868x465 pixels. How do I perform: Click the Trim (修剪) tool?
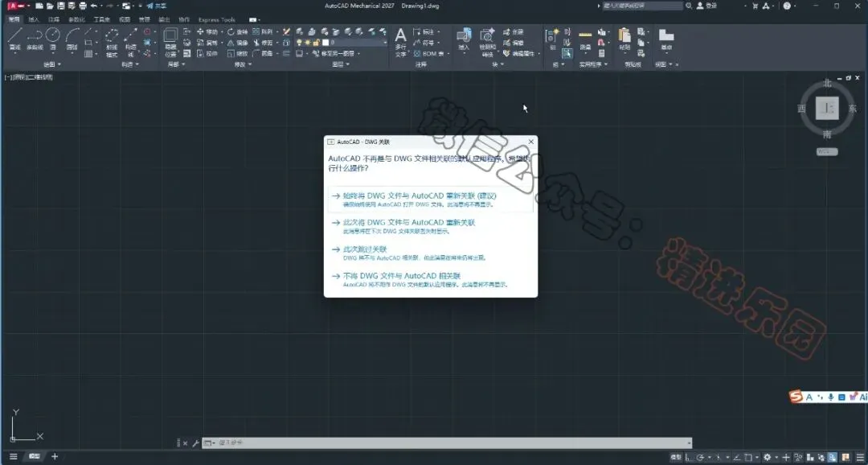pos(263,43)
